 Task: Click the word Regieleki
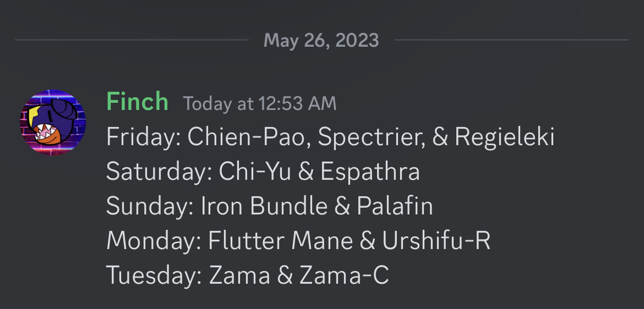504,137
